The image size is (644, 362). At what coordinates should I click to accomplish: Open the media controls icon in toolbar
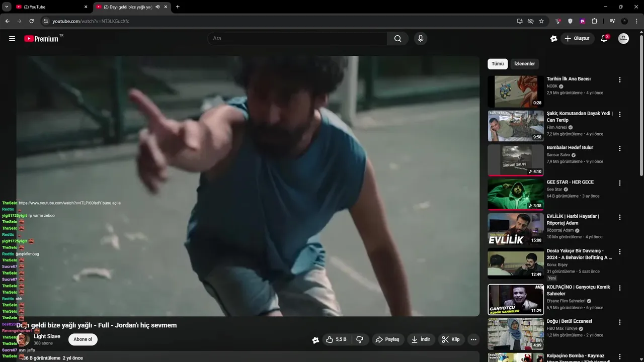(612, 21)
